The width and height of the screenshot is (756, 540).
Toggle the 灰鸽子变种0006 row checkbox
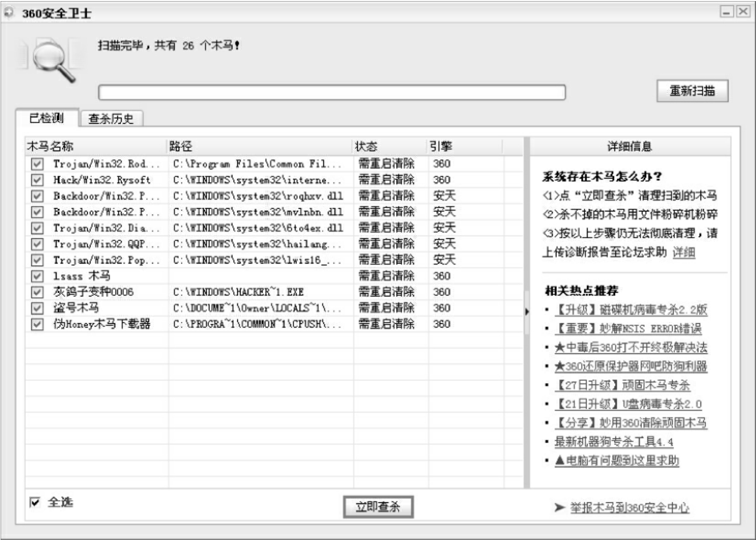37,292
